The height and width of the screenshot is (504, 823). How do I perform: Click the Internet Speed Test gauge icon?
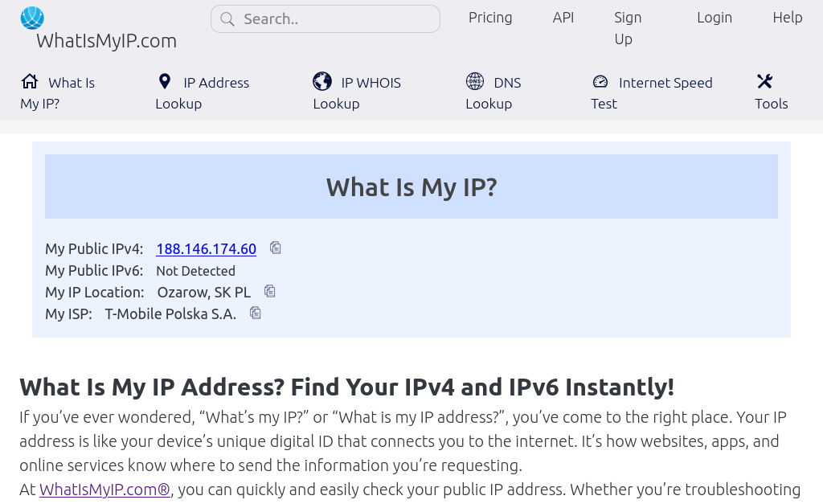[x=600, y=82]
